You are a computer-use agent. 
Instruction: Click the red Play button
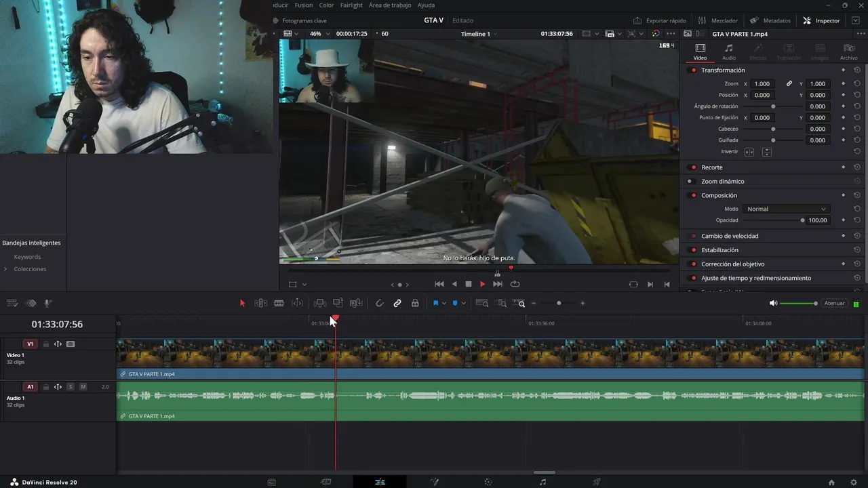point(483,284)
